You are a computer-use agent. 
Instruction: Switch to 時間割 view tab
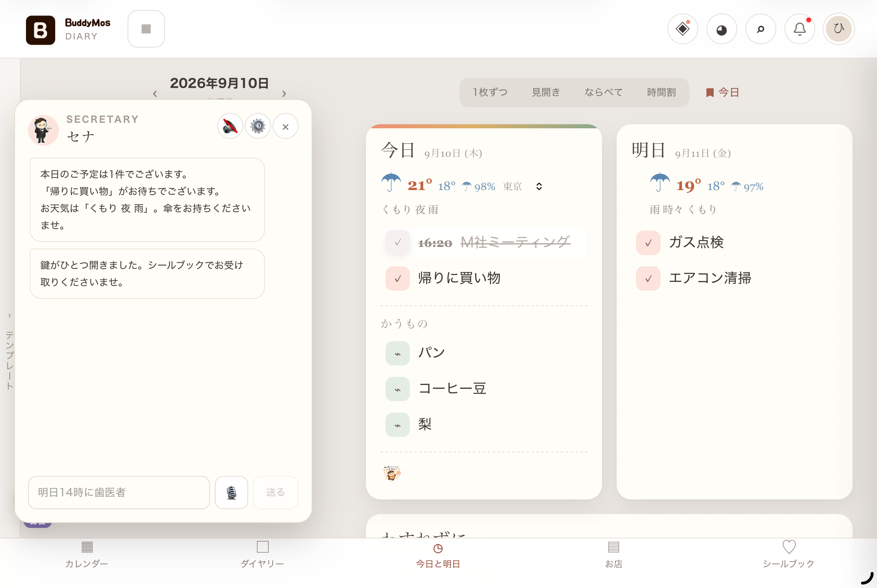pyautogui.click(x=661, y=93)
